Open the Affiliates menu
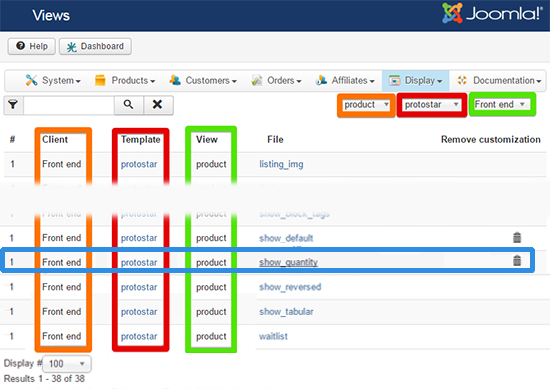Image resolution: width=550 pixels, height=389 pixels. pyautogui.click(x=345, y=81)
